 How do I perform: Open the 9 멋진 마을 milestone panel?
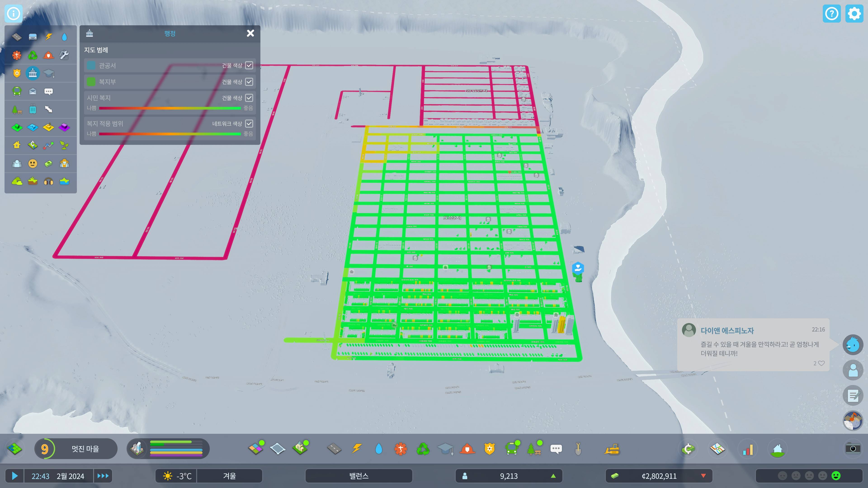point(76,449)
